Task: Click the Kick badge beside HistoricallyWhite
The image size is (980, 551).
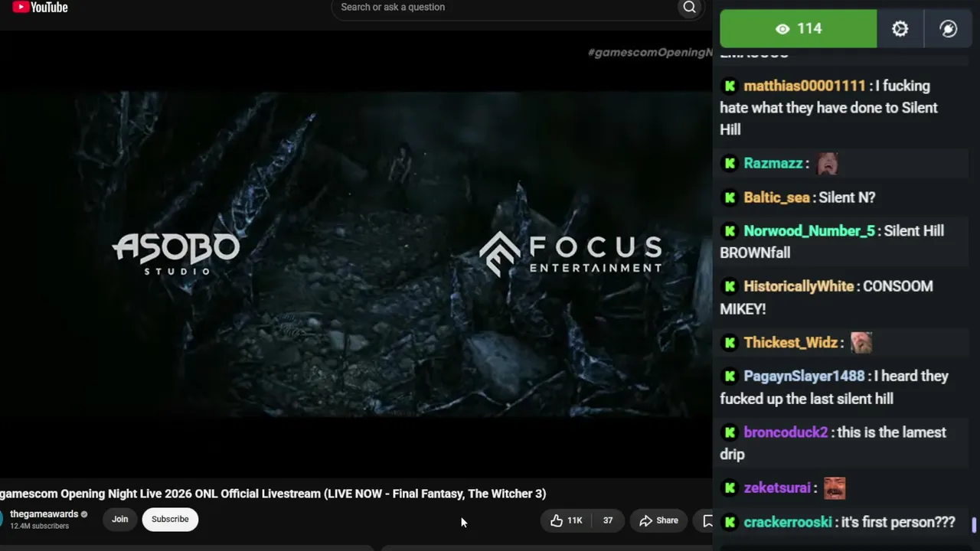Action: pos(730,286)
